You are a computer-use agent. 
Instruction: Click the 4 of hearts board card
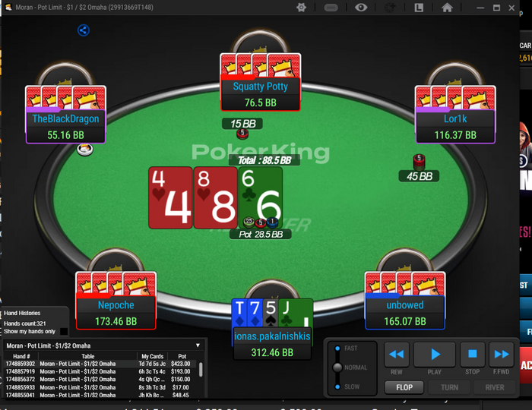pos(170,197)
